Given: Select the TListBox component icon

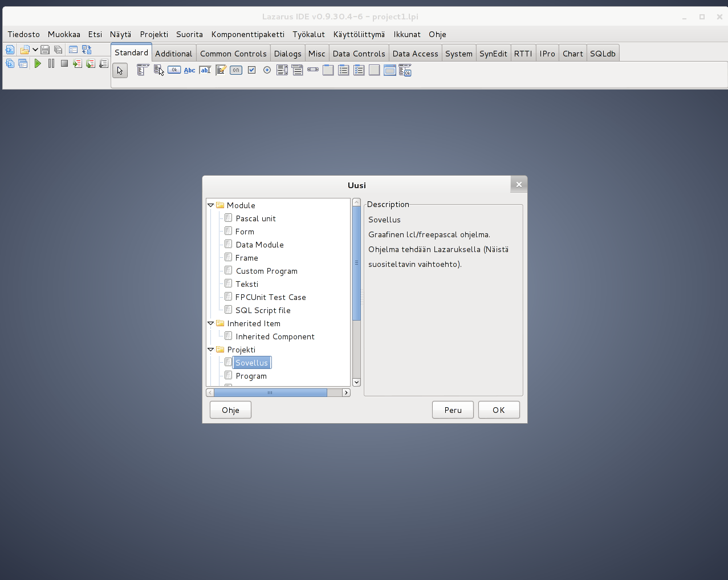Looking at the screenshot, I should click(x=282, y=70).
